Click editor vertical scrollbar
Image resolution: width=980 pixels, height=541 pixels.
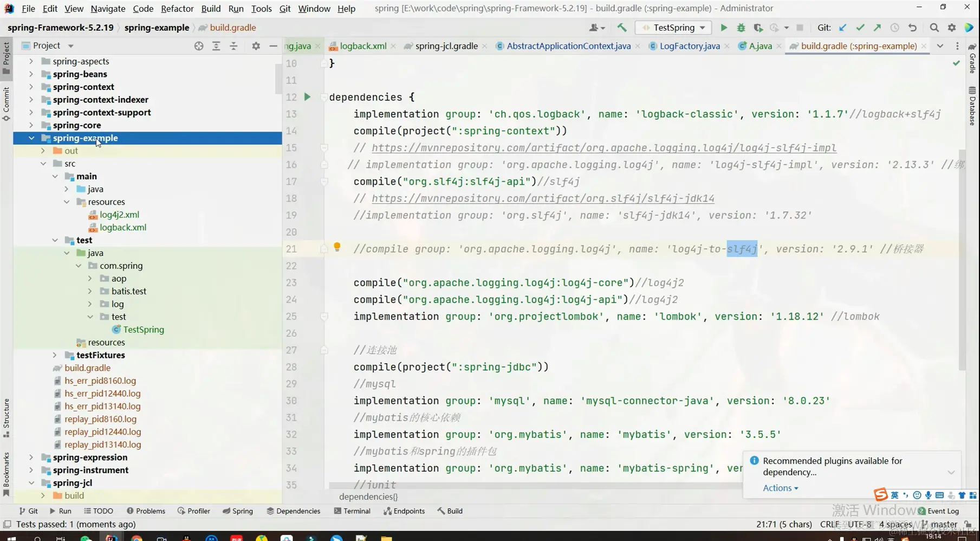pos(962,260)
